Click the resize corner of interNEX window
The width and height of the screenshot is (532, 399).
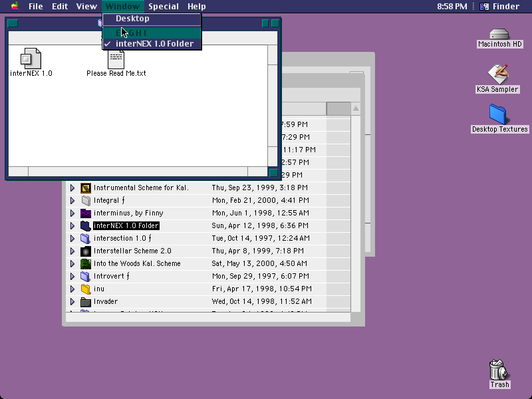(273, 172)
